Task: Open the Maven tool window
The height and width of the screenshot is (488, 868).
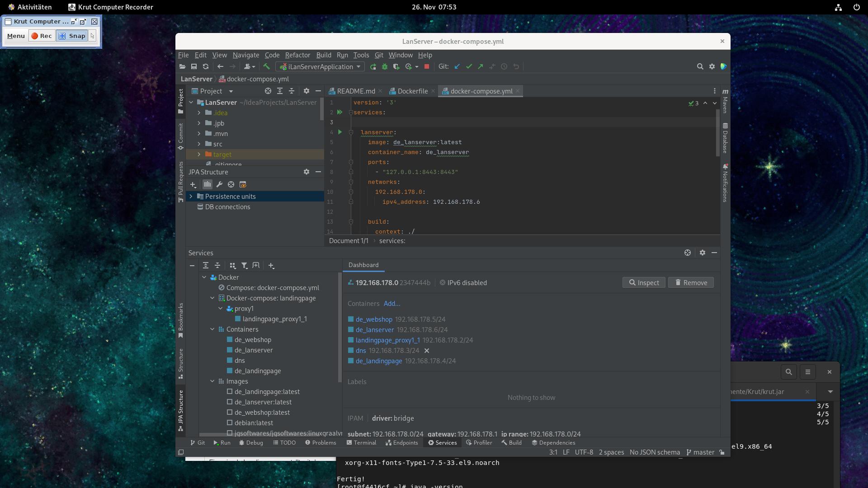Action: pos(725,101)
